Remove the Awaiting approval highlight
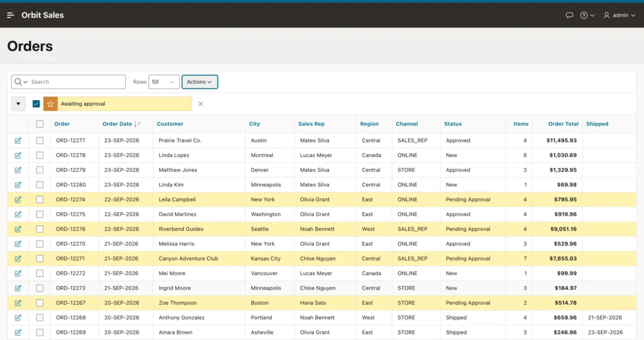Viewport: 644px width, 340px height. click(201, 104)
